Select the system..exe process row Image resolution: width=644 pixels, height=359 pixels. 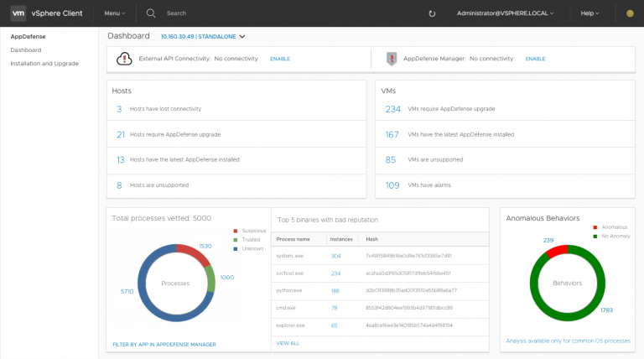380,256
